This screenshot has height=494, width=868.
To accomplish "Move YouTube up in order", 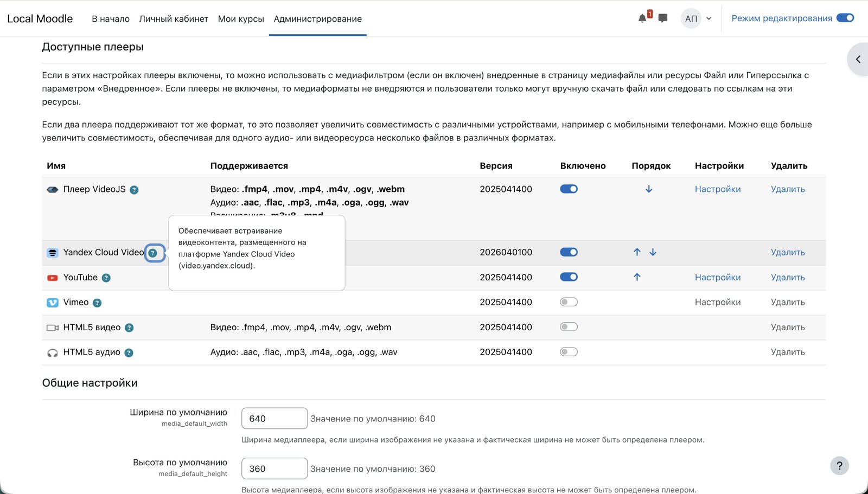I will (x=637, y=277).
